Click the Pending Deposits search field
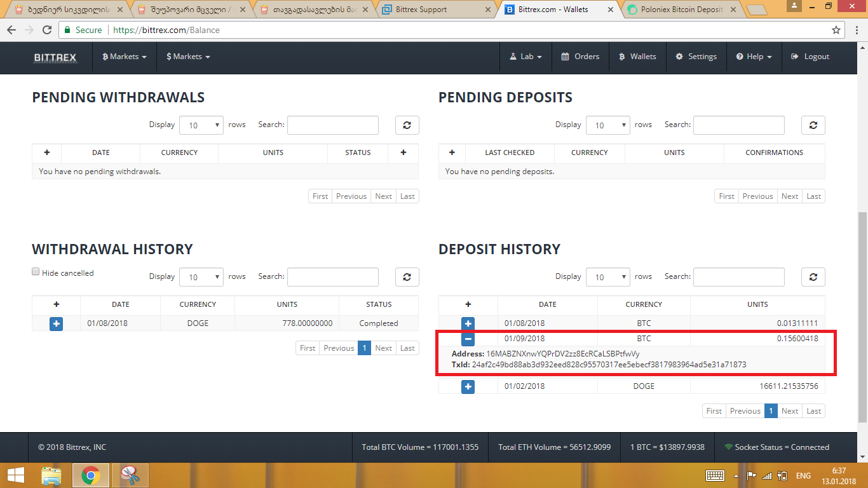 (739, 125)
